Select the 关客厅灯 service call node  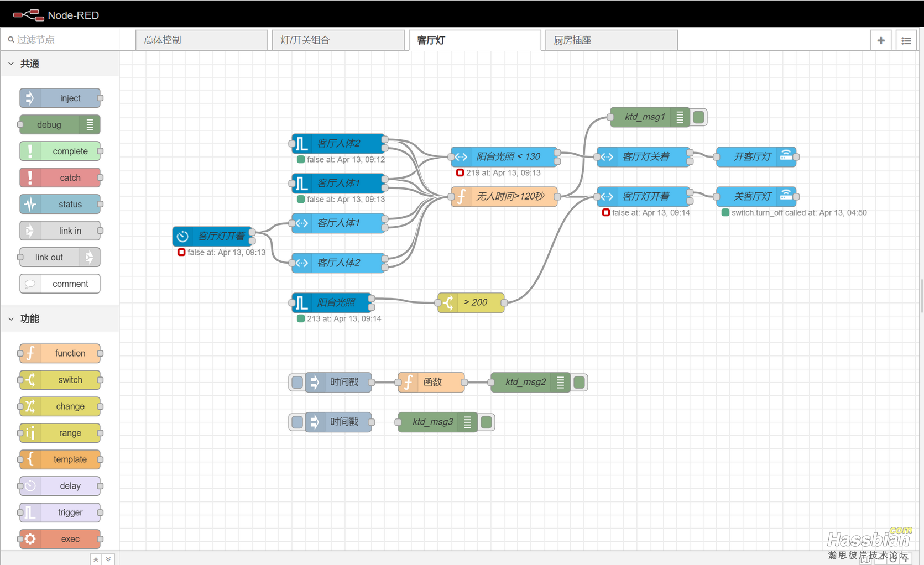pyautogui.click(x=756, y=196)
